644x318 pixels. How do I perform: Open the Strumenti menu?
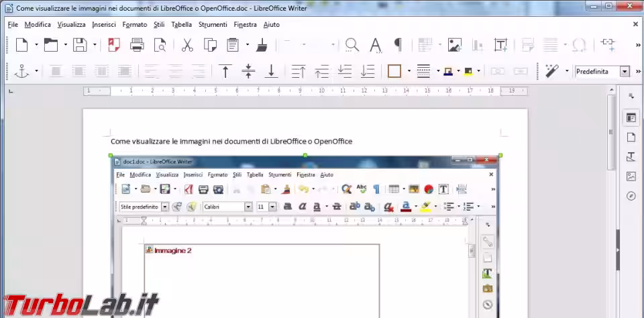[213, 25]
